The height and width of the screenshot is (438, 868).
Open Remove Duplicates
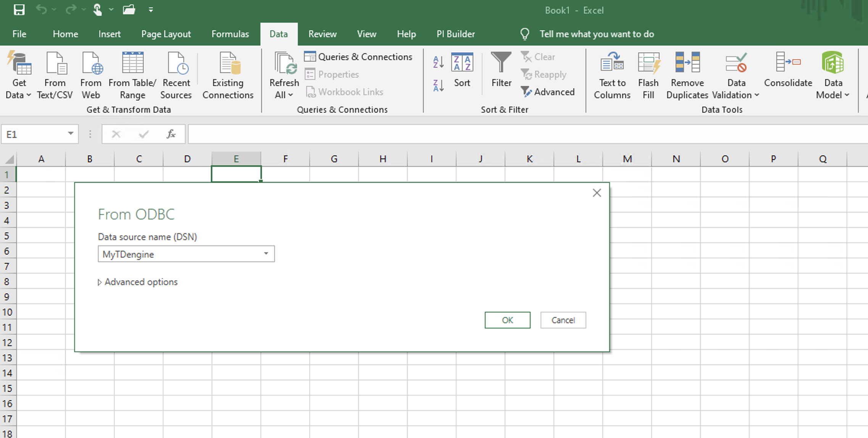[686, 75]
